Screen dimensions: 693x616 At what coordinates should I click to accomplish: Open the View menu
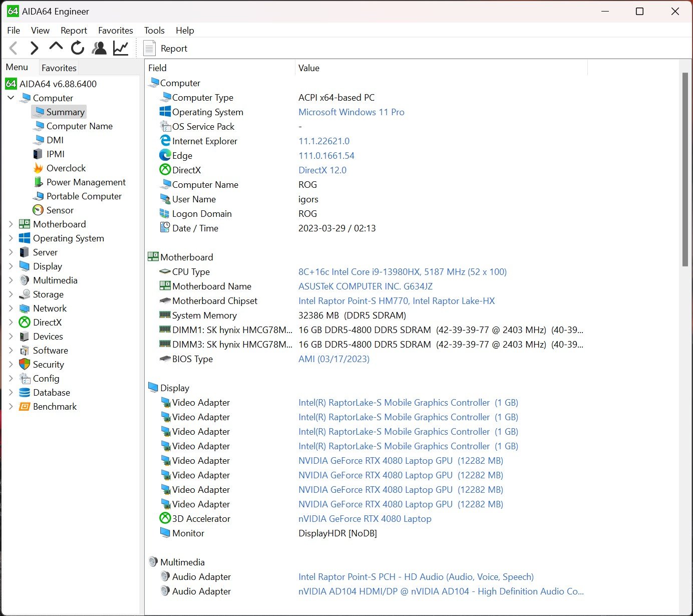pyautogui.click(x=40, y=31)
